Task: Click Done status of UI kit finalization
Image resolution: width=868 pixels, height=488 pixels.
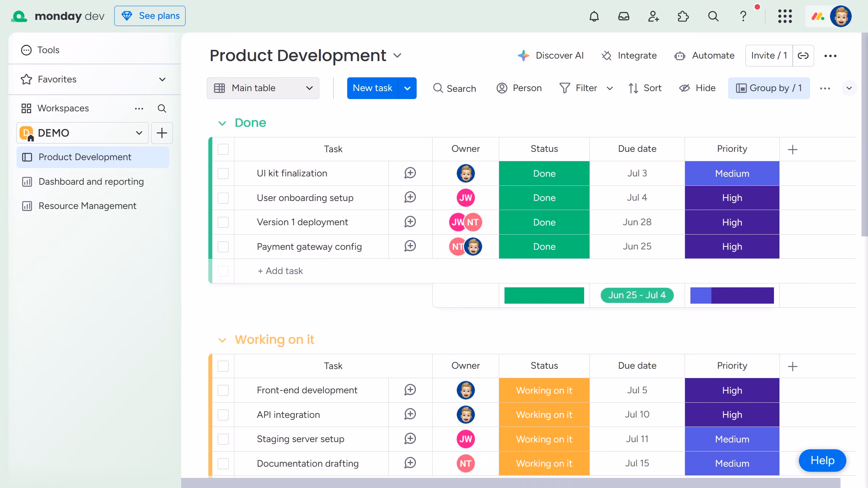Action: point(544,174)
